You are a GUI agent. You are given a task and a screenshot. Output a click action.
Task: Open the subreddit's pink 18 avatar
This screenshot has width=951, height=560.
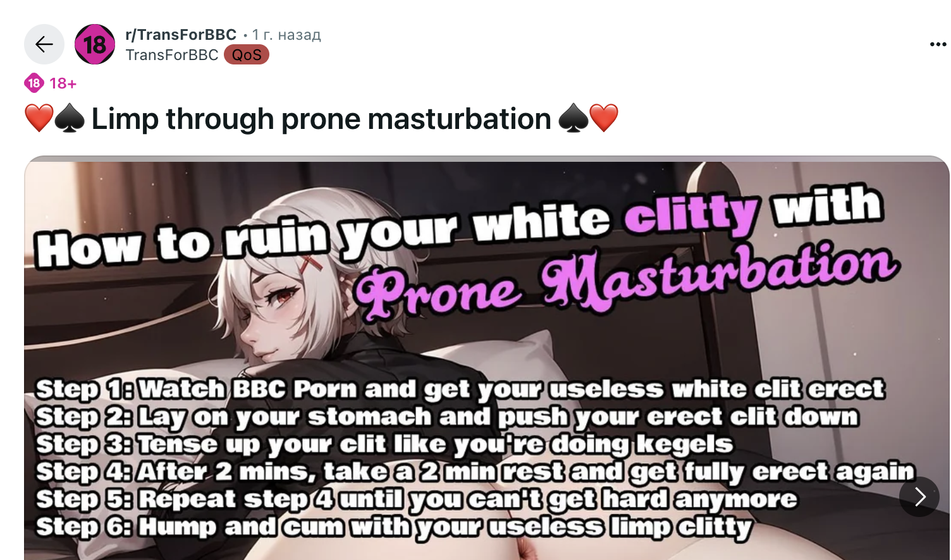(95, 44)
